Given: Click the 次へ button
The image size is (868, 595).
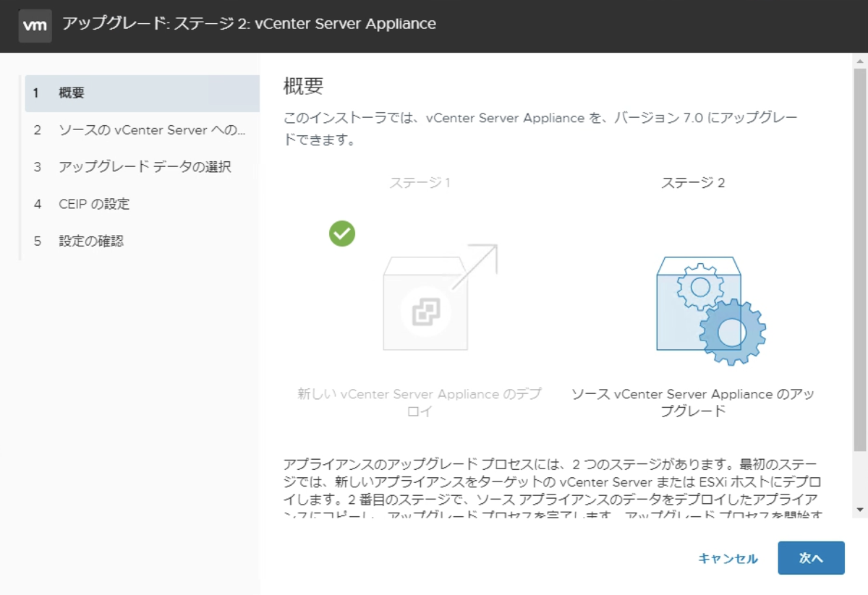Looking at the screenshot, I should click(x=811, y=558).
